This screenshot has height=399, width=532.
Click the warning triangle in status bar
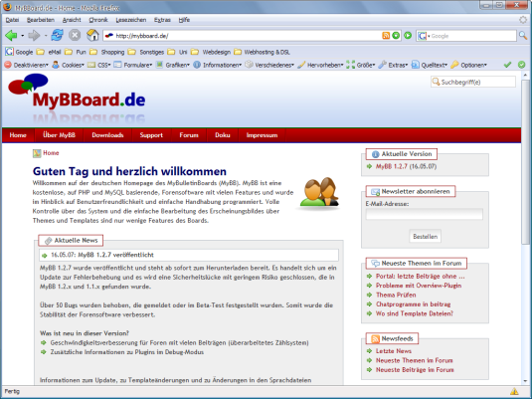coord(514,391)
